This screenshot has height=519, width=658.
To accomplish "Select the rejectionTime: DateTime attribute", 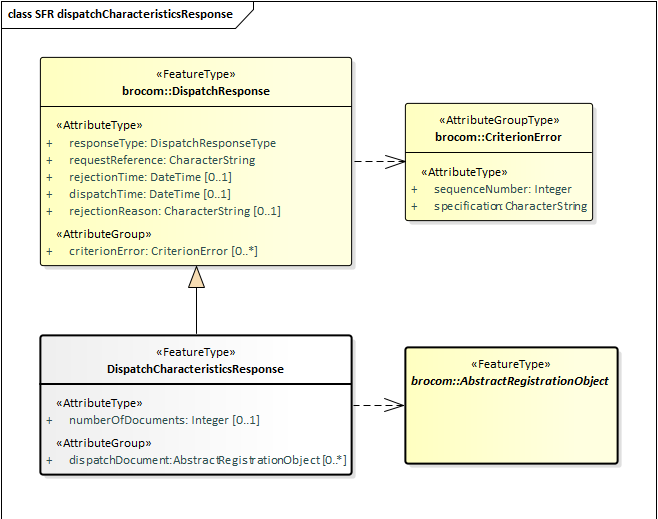I will 150,177.
